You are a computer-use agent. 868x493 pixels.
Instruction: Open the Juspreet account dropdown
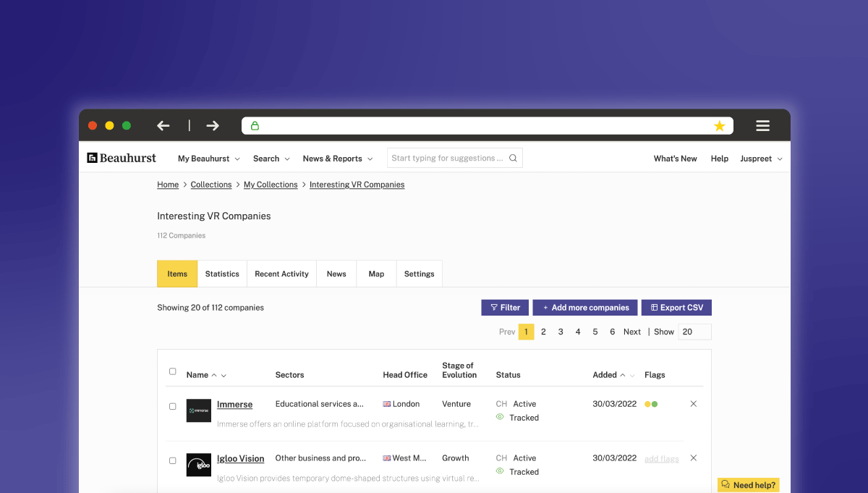coord(761,159)
